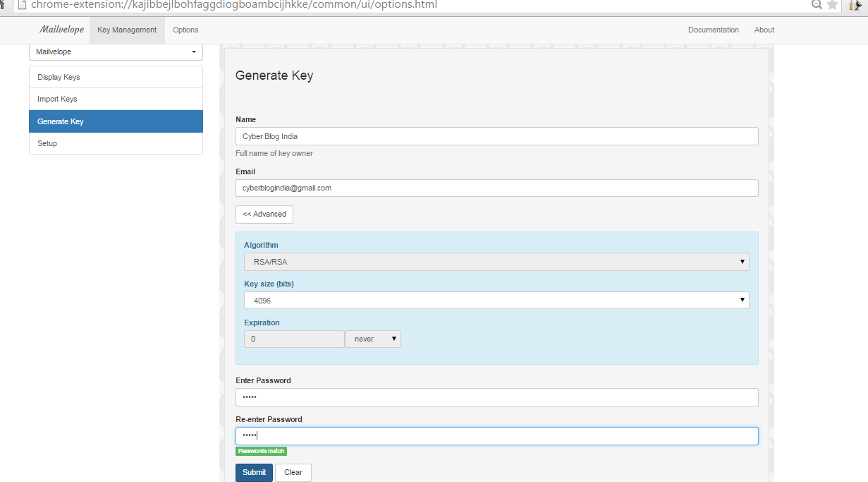This screenshot has width=868, height=482.
Task: Focus the Email input field
Action: (x=497, y=188)
